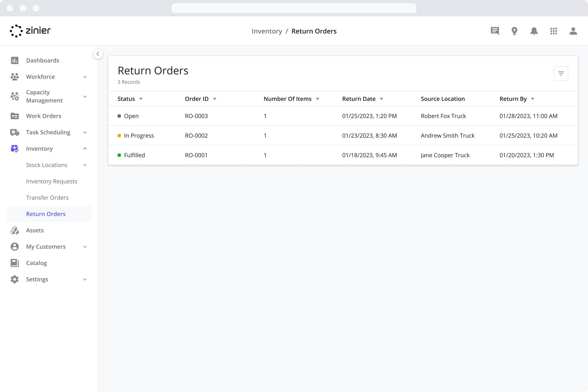Open Number Of Items column dropdown

(x=317, y=99)
